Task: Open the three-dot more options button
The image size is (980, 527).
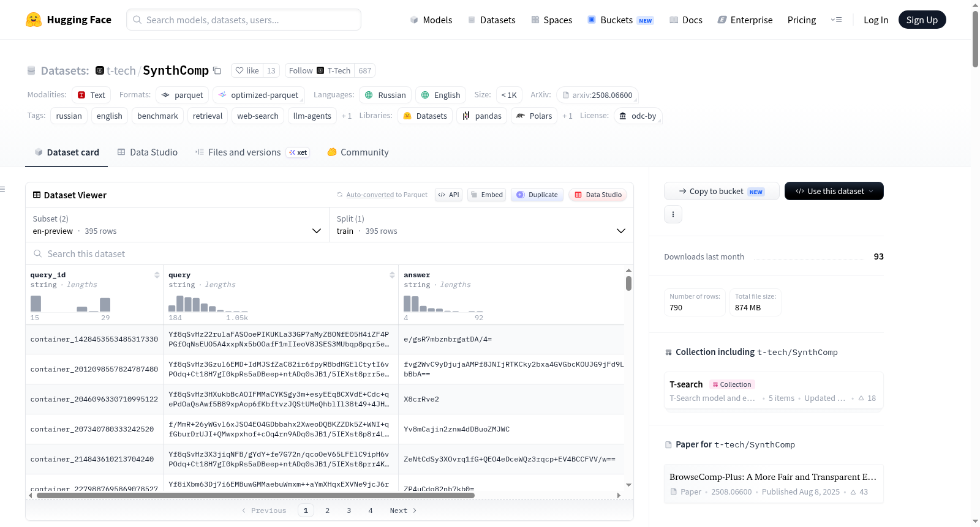Action: [673, 214]
